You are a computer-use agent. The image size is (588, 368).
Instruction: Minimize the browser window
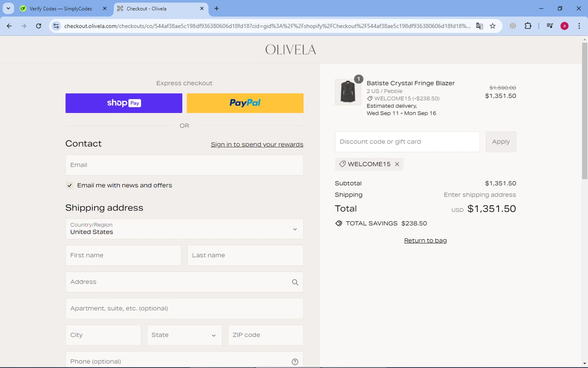(541, 8)
